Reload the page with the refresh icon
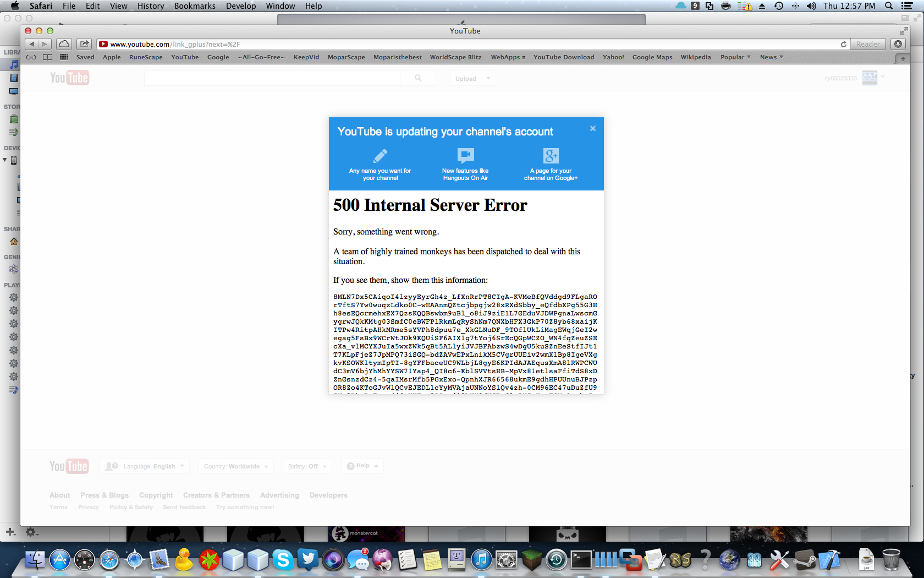 tap(844, 44)
